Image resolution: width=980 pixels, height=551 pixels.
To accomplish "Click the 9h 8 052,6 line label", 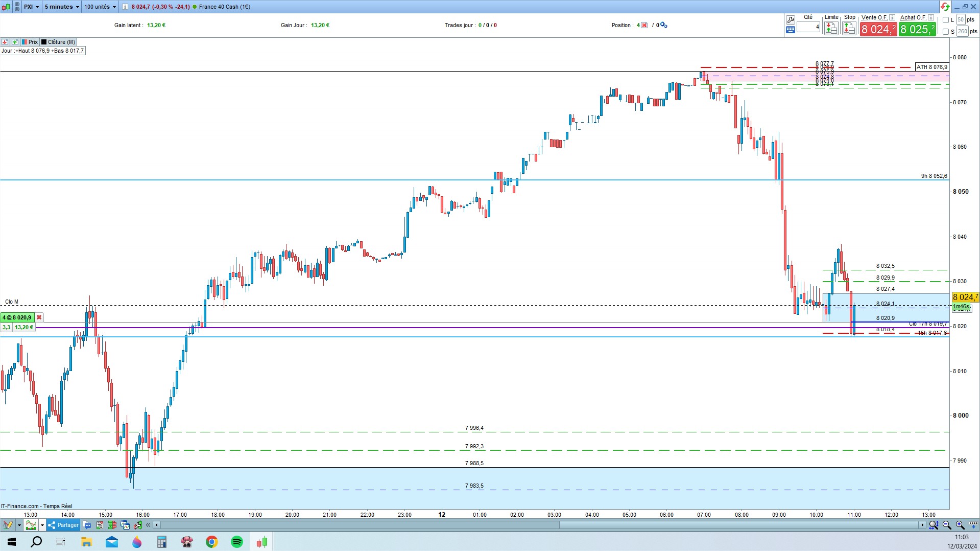I will pyautogui.click(x=934, y=176).
